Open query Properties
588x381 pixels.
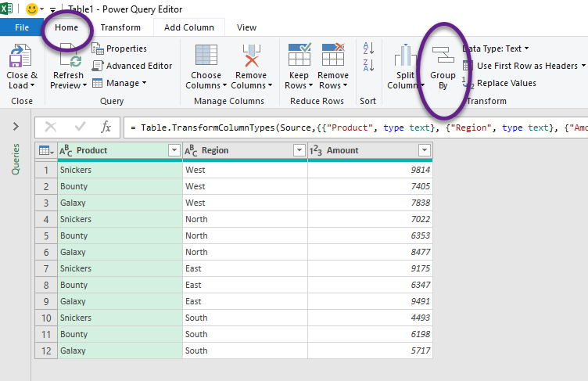120,49
